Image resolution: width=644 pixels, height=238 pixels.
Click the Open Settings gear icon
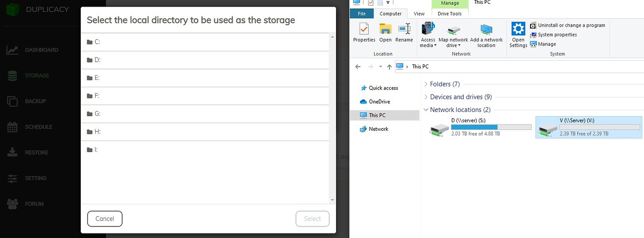[x=518, y=35]
